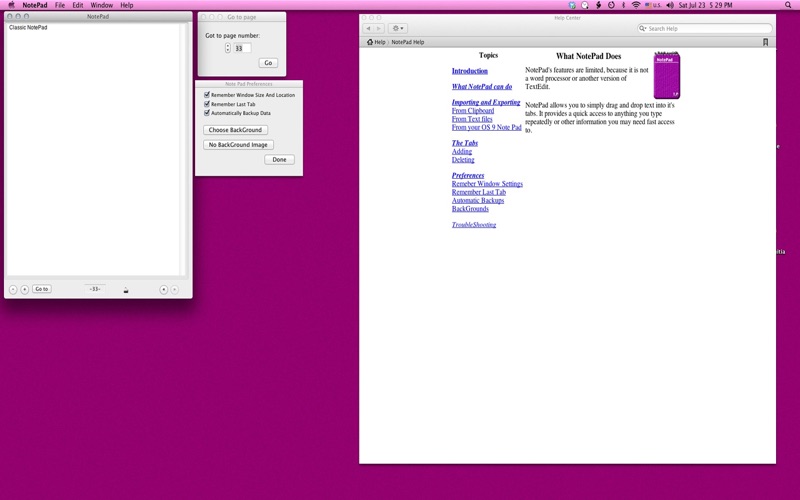
Task: Click the Time Machine menu bar icon
Action: tap(611, 5)
